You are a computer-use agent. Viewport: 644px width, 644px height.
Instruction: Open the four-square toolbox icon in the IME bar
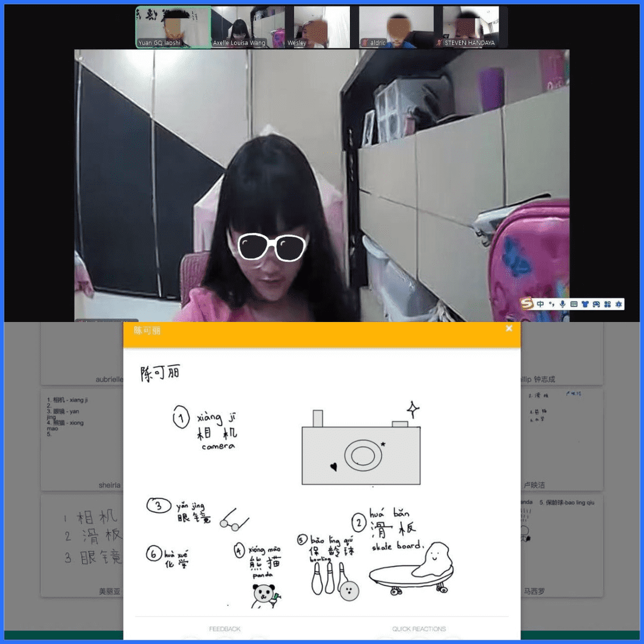(607, 304)
